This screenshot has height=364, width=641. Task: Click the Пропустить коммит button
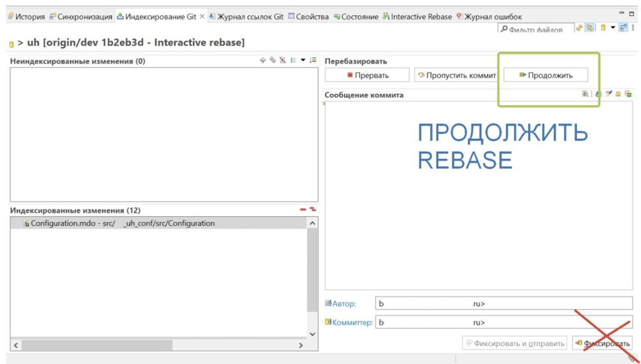point(456,75)
